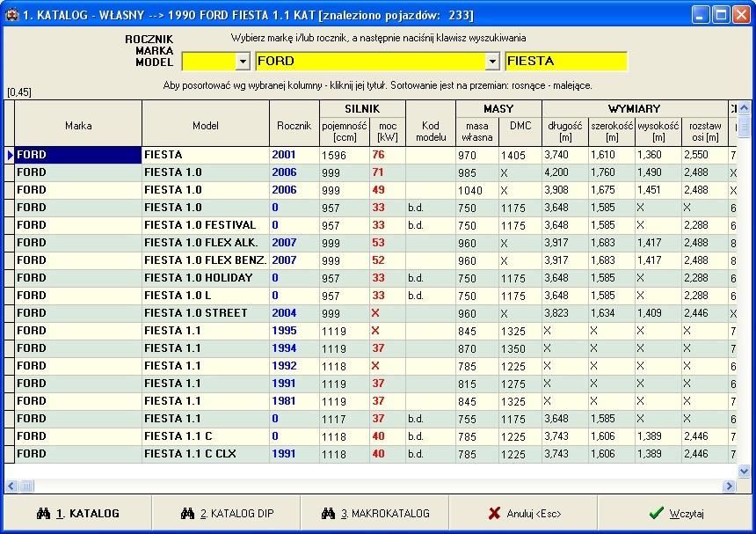This screenshot has width=756, height=534.
Task: Click the row pointer of the FIESTA 2001 row
Action: (10, 155)
